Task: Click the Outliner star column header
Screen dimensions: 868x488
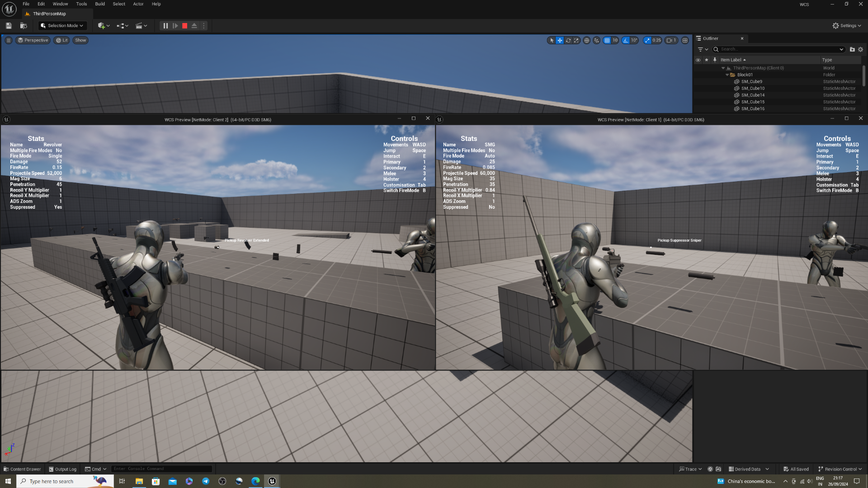Action: tap(707, 60)
